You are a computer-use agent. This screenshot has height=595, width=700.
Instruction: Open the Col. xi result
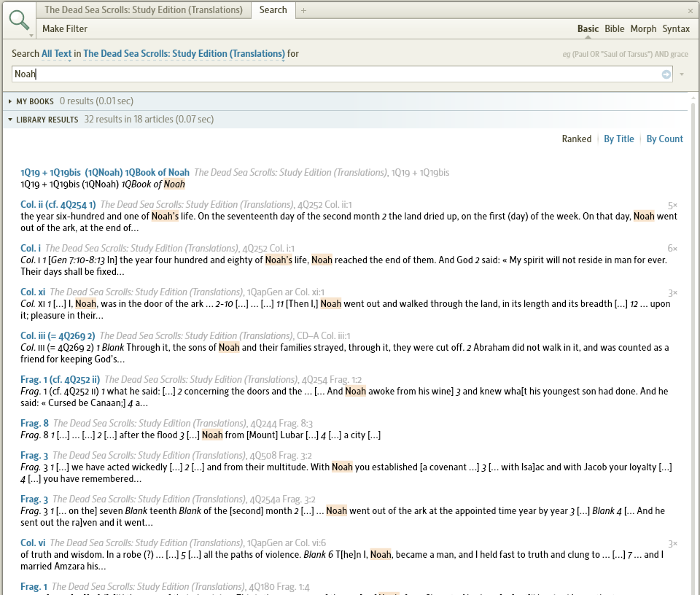33,292
